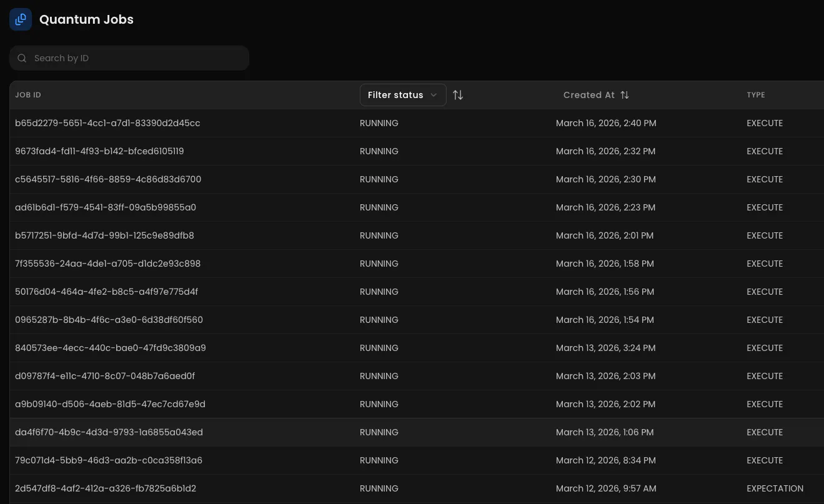
Task: Click date March 16, 2026, 2:40 PM
Action: [606, 123]
